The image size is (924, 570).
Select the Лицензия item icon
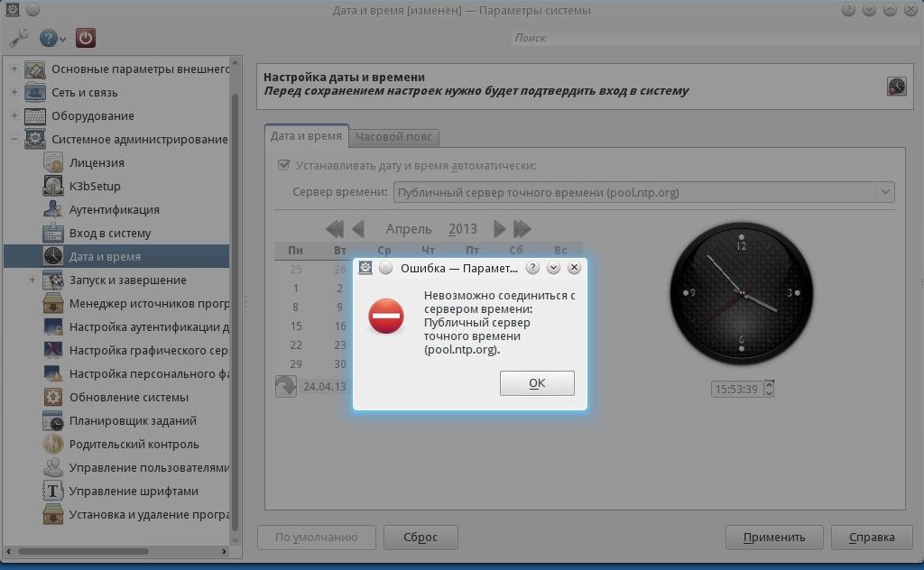tap(53, 163)
